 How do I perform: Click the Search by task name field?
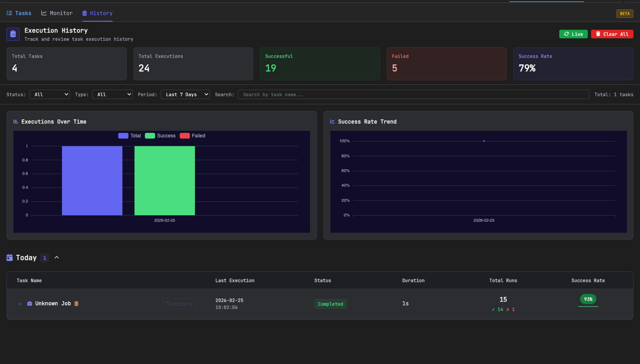(x=413, y=95)
